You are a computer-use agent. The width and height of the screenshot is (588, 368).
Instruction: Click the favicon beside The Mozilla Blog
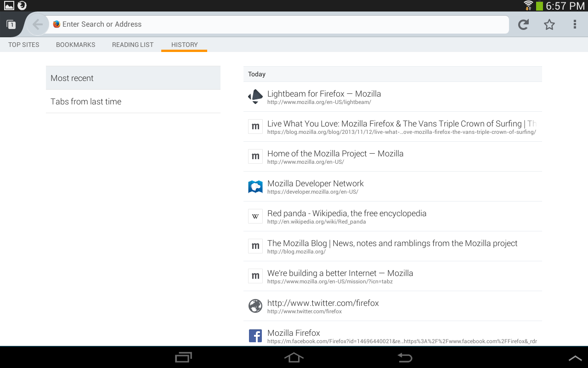[x=255, y=246]
